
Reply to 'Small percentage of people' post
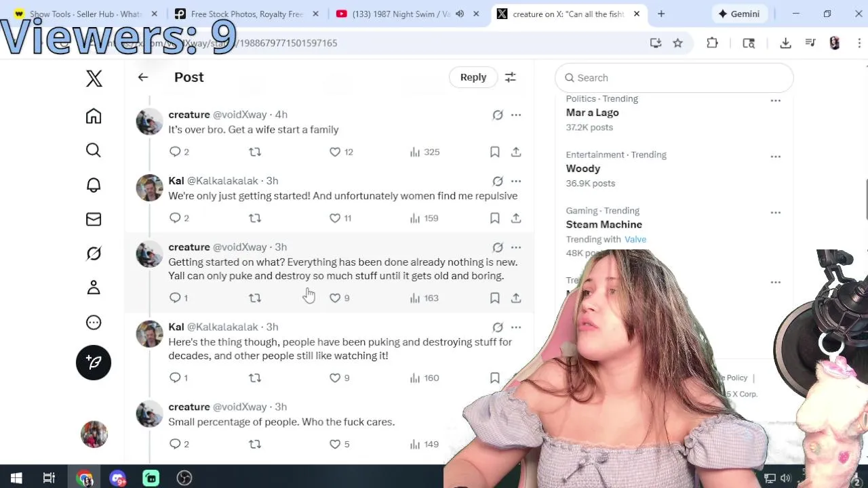179,445
